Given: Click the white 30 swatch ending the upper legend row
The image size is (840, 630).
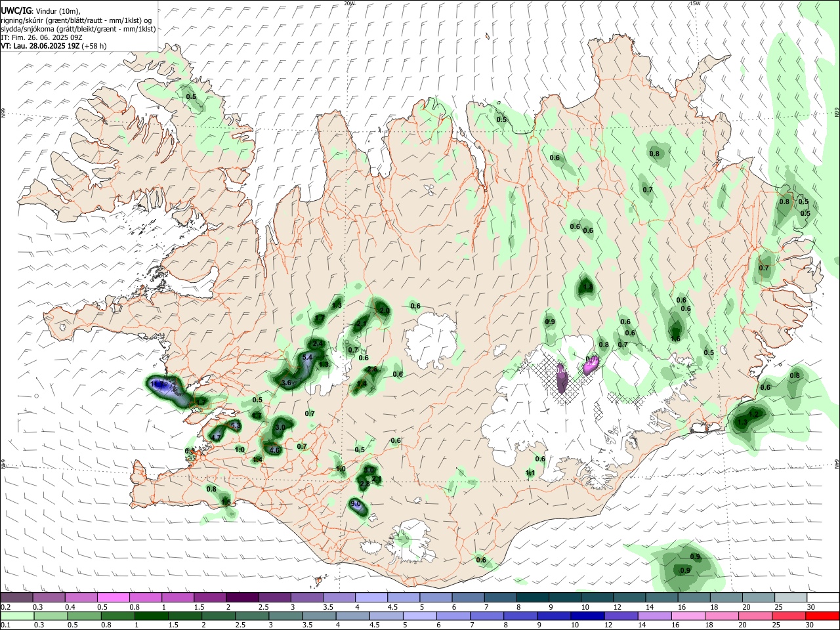Looking at the screenshot, I should [x=822, y=597].
